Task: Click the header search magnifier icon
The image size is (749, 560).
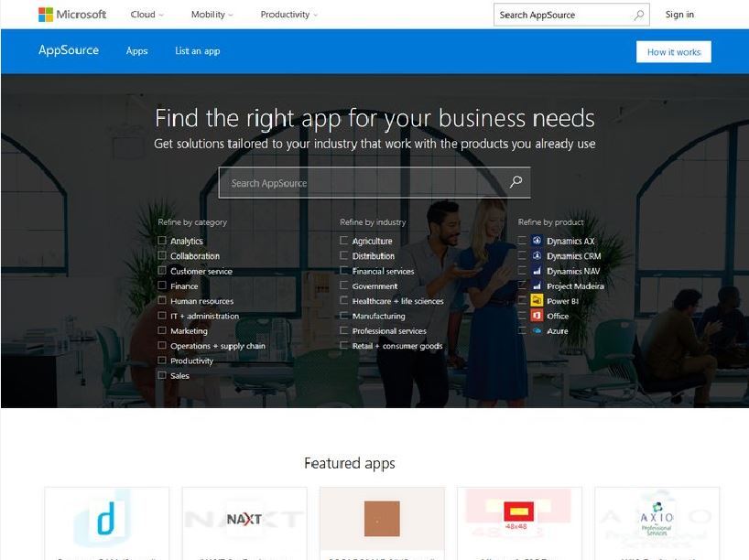Action: tap(638, 15)
